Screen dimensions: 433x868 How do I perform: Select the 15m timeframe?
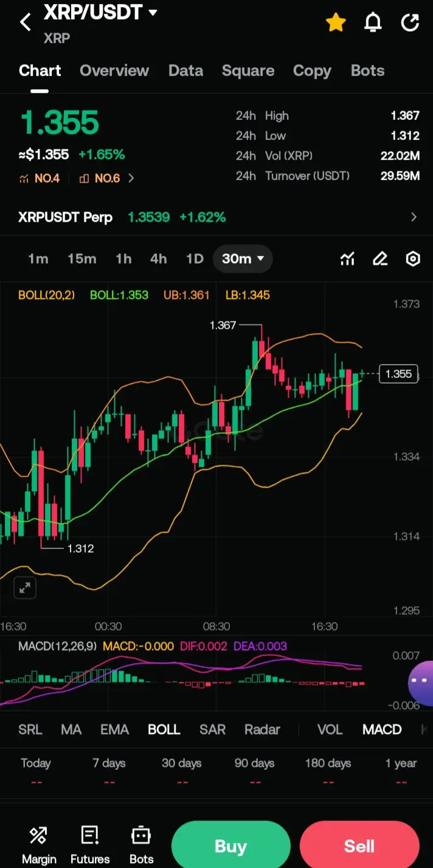click(82, 259)
